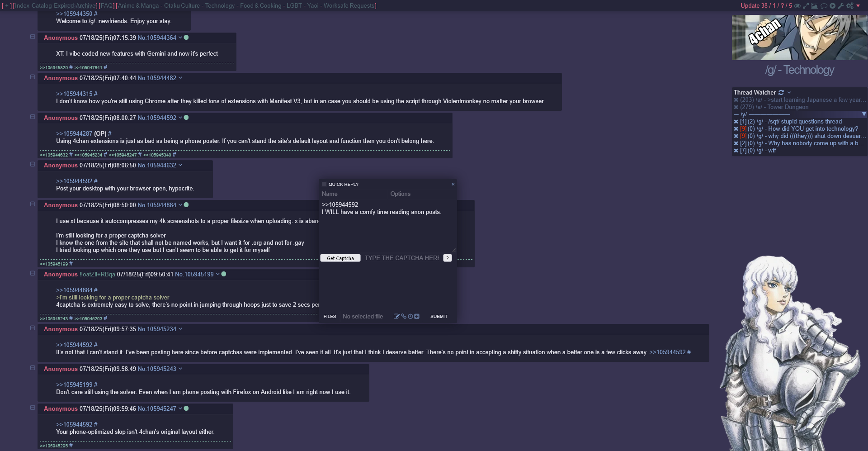Open the FAQ link in top bar
The image size is (868, 451).
coord(107,6)
